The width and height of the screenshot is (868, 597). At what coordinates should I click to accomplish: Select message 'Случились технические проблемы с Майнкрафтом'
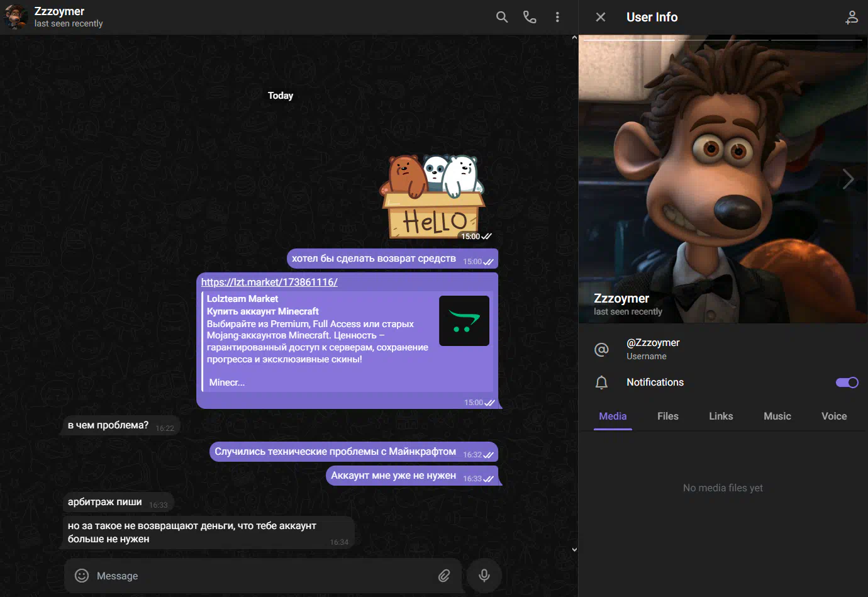[x=353, y=452]
